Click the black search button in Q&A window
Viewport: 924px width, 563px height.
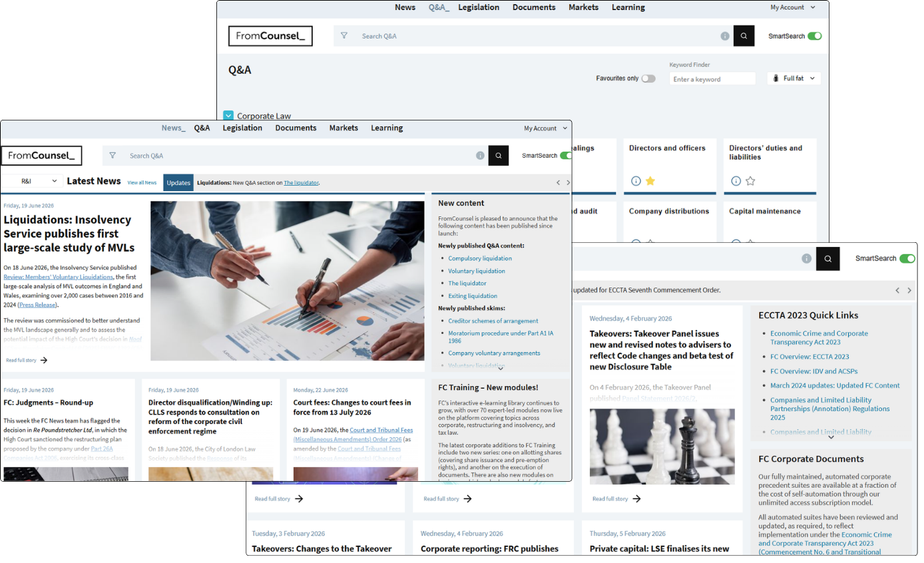(x=744, y=36)
